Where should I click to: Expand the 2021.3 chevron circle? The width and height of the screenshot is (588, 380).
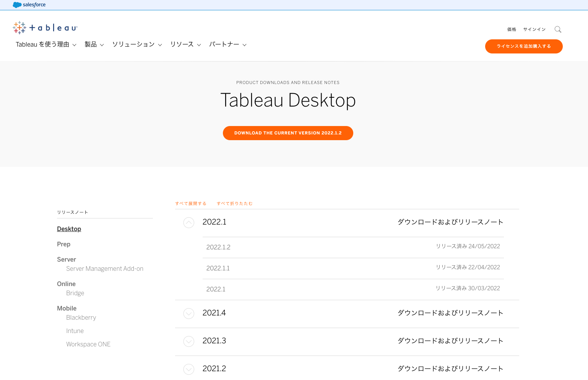coord(189,341)
